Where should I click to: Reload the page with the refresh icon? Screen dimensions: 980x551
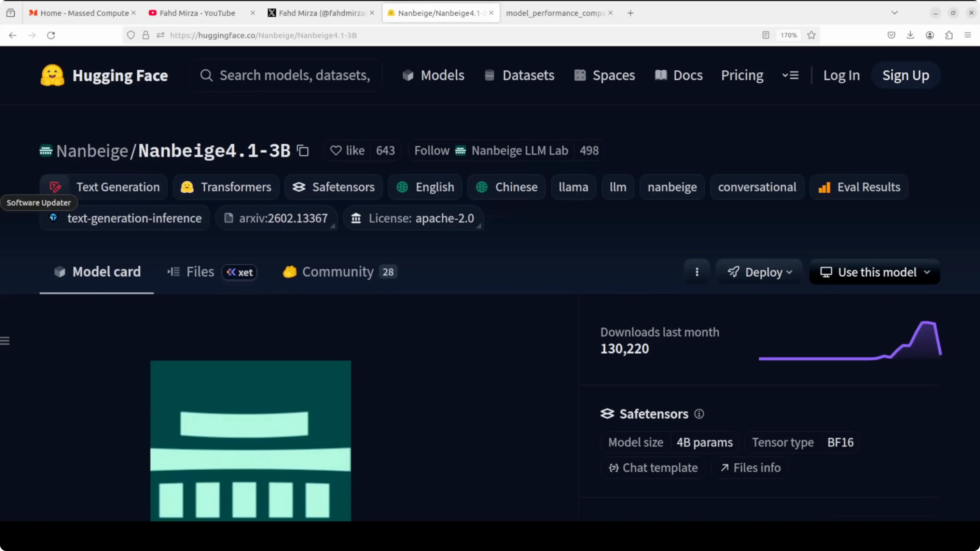pos(51,35)
